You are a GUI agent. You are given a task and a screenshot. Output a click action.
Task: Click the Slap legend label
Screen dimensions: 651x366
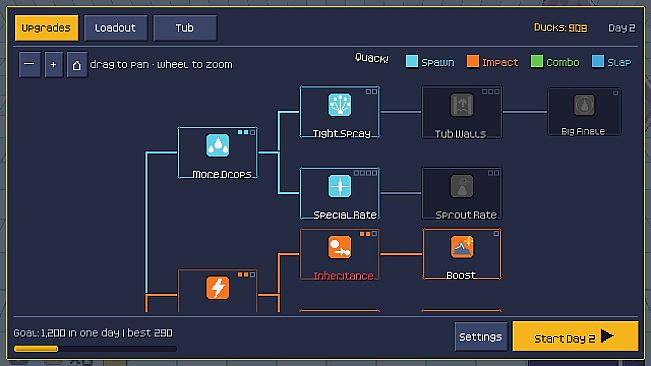[619, 62]
